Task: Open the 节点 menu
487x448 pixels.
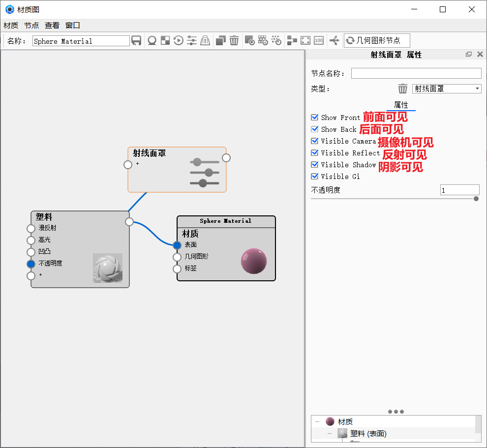Action: click(x=31, y=26)
